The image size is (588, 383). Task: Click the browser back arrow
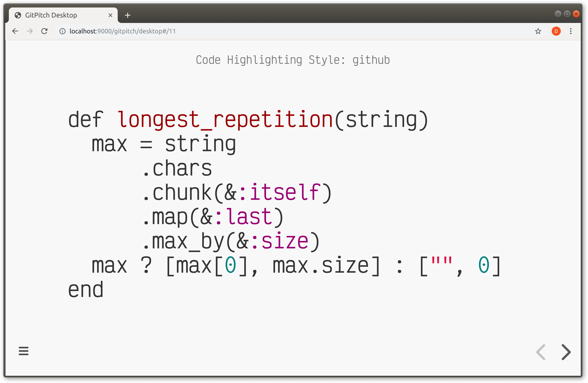(x=15, y=31)
